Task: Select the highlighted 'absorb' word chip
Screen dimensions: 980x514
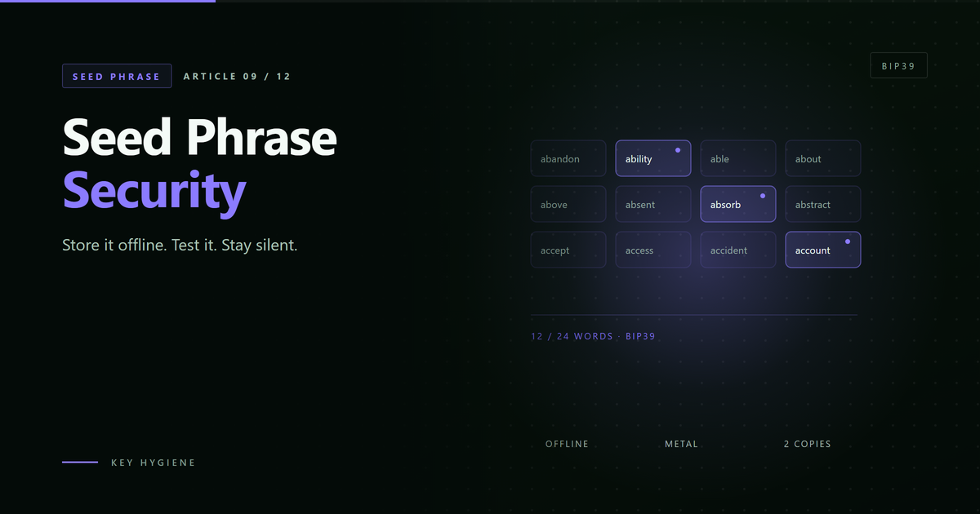Action: [738, 204]
